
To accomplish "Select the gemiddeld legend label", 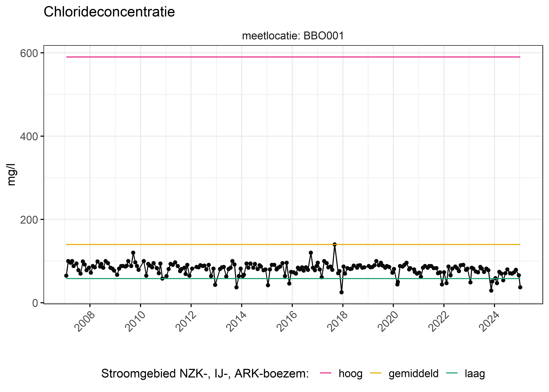I will click(414, 374).
